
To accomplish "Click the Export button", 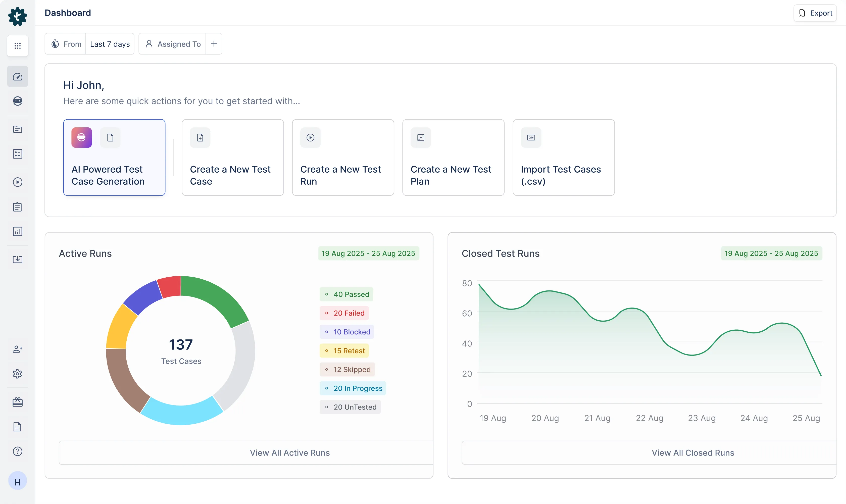I will click(x=815, y=13).
